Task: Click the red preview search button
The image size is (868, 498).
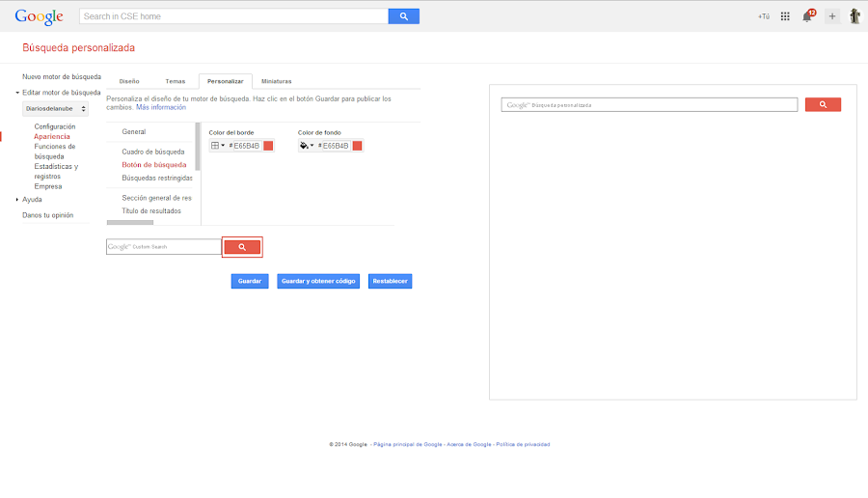Action: pos(242,247)
